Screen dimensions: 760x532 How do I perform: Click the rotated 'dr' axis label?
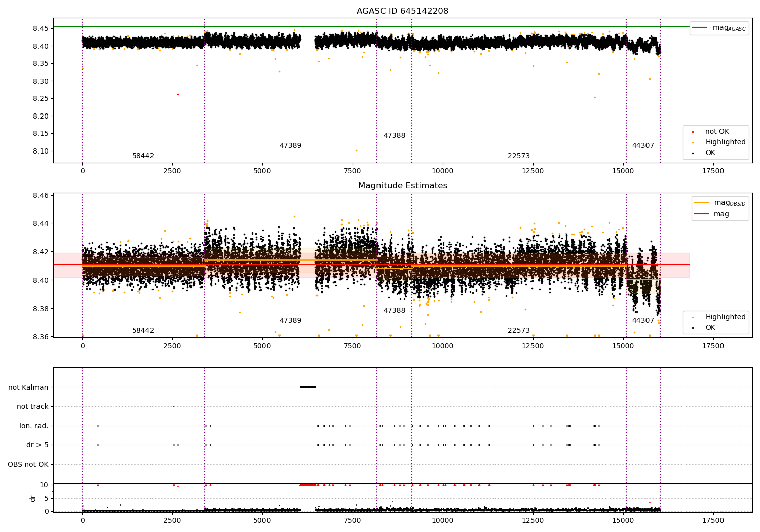[x=33, y=498]
